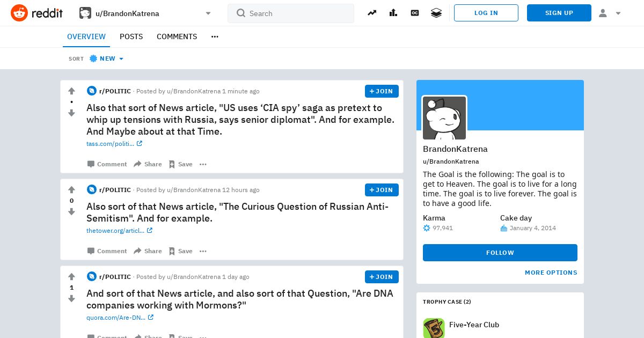Open more options on CIA spy post
The width and height of the screenshot is (644, 338).
click(x=203, y=164)
